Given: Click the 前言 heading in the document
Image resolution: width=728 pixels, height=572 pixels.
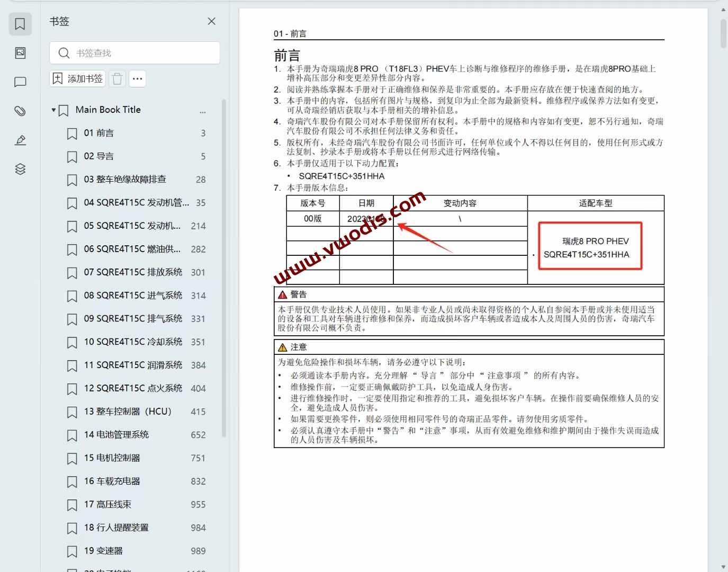Looking at the screenshot, I should [287, 55].
